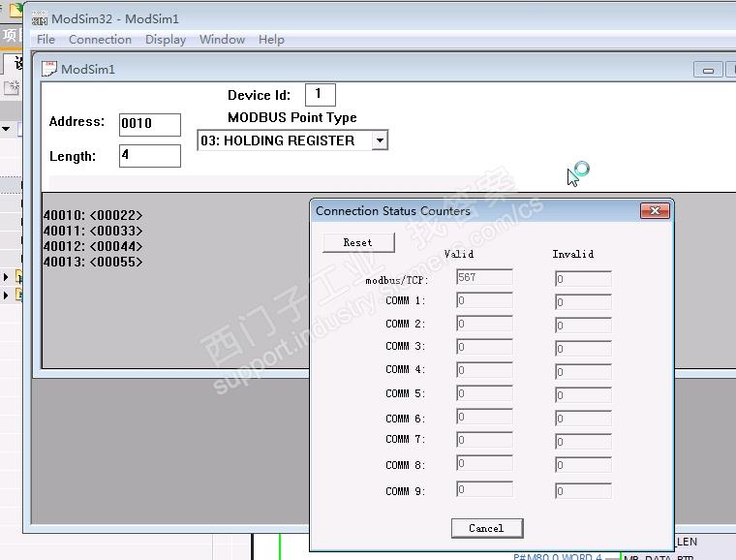Click COMM 7 valid counter field
This screenshot has width=736, height=560.
(484, 440)
